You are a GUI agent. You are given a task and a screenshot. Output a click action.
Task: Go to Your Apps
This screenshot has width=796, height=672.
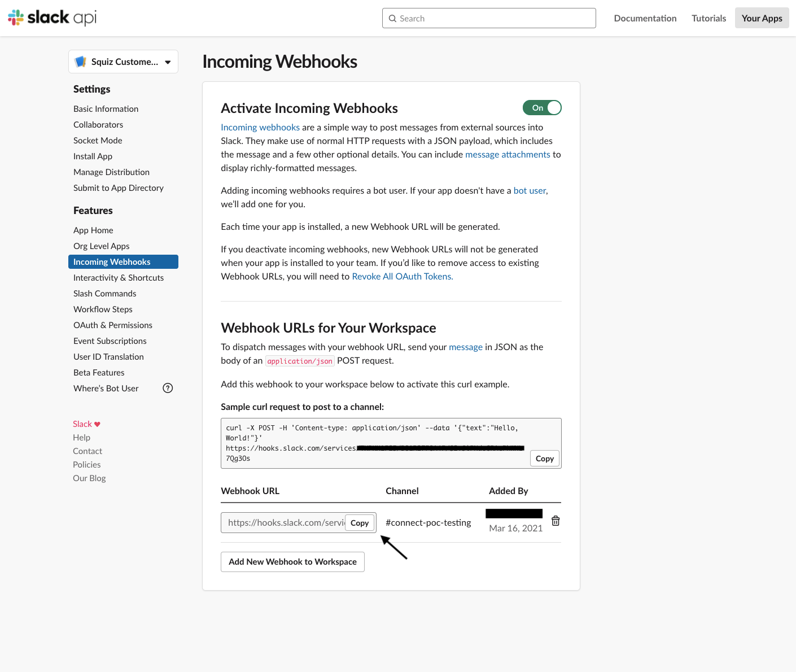(x=762, y=18)
